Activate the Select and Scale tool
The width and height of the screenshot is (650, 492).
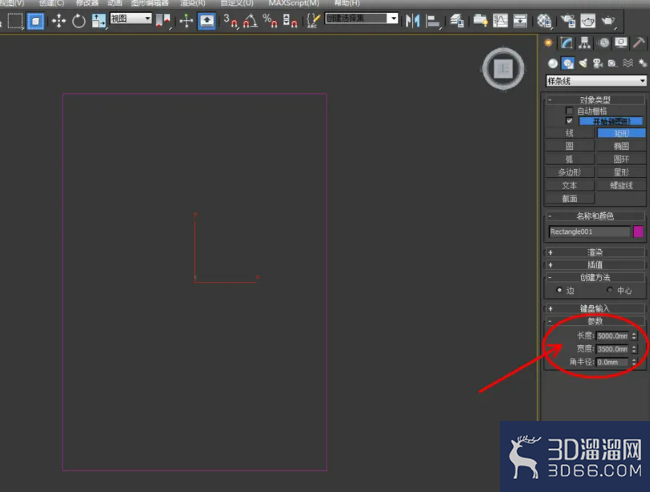(99, 21)
